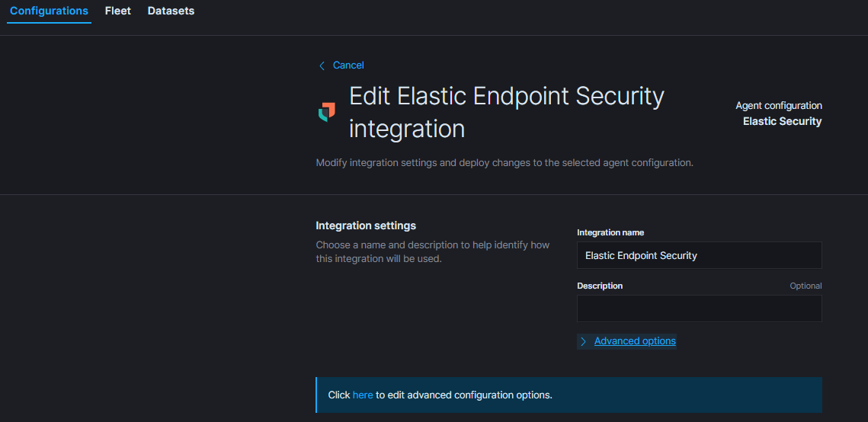The image size is (868, 422).
Task: Expand Advanced options using the chevron arrow
Action: point(584,341)
